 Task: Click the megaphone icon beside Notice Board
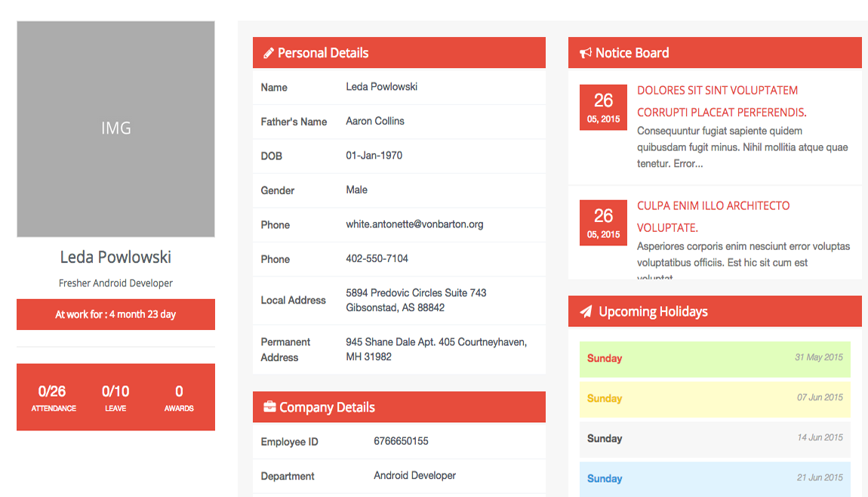click(x=585, y=53)
